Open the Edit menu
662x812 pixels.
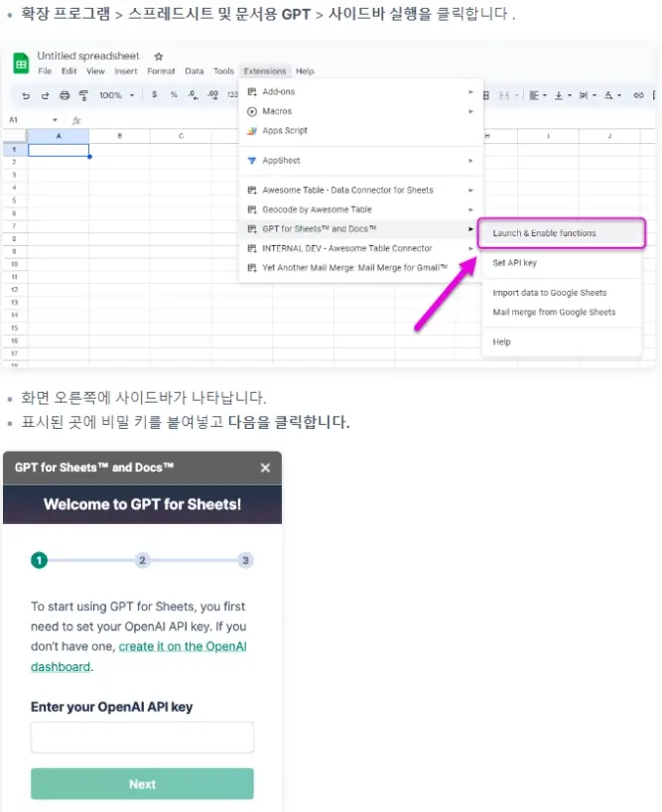tap(68, 70)
